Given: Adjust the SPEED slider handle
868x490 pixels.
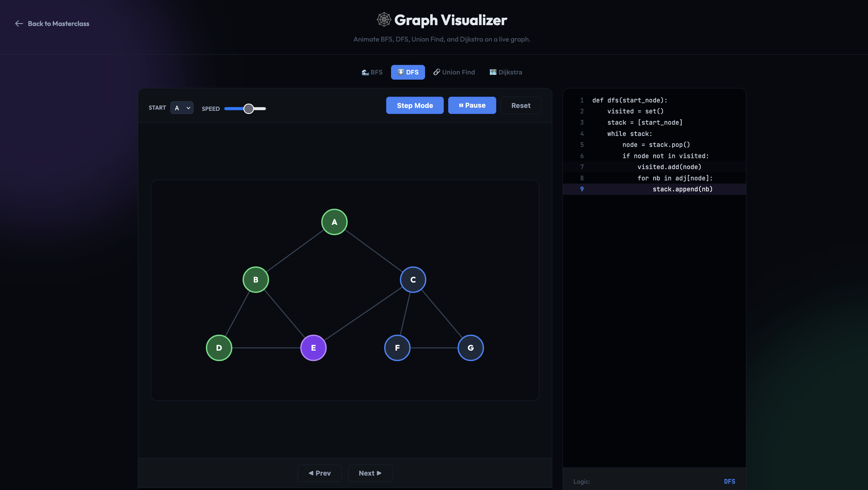Looking at the screenshot, I should [x=249, y=109].
